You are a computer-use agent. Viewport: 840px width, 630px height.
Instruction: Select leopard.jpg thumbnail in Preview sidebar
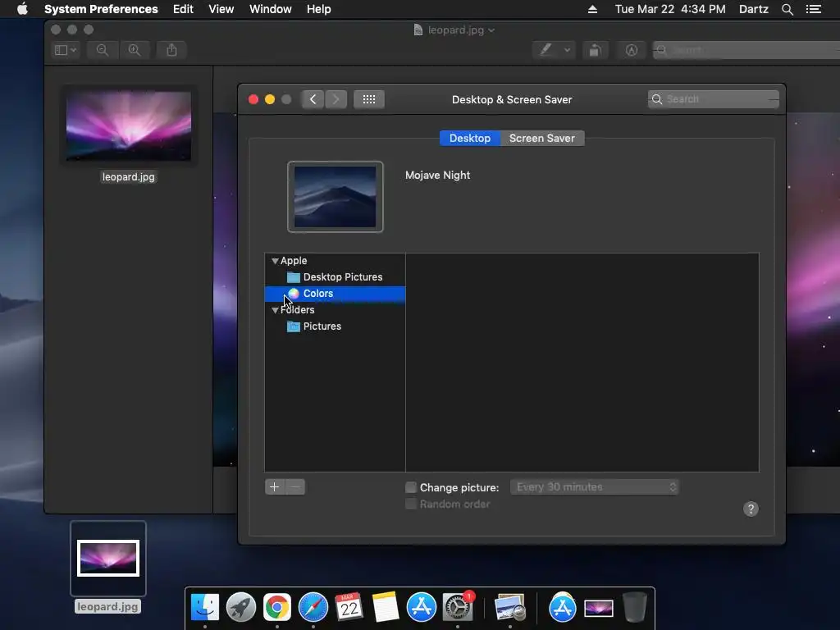pyautogui.click(x=129, y=126)
